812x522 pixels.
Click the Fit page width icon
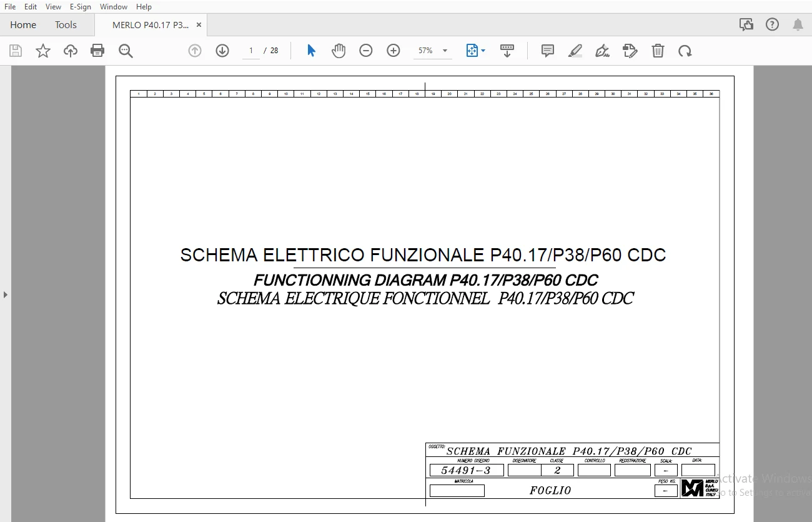tap(472, 51)
